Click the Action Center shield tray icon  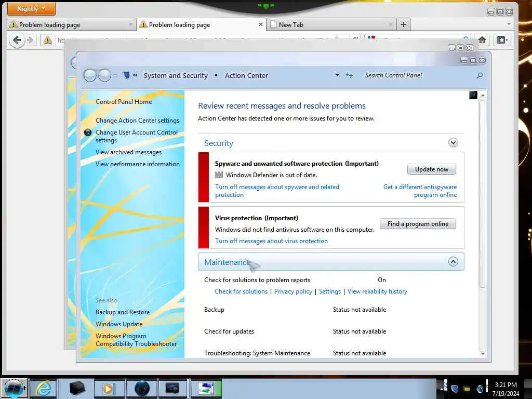click(x=455, y=389)
